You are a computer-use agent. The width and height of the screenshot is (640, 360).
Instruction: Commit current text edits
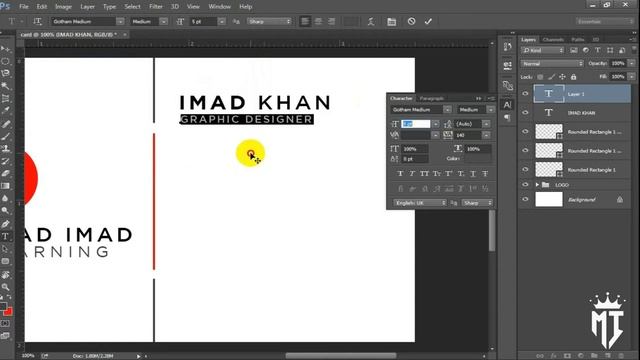coord(428,21)
